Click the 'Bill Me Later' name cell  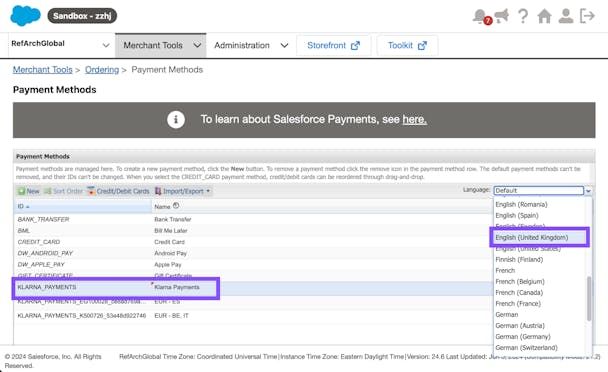point(171,231)
